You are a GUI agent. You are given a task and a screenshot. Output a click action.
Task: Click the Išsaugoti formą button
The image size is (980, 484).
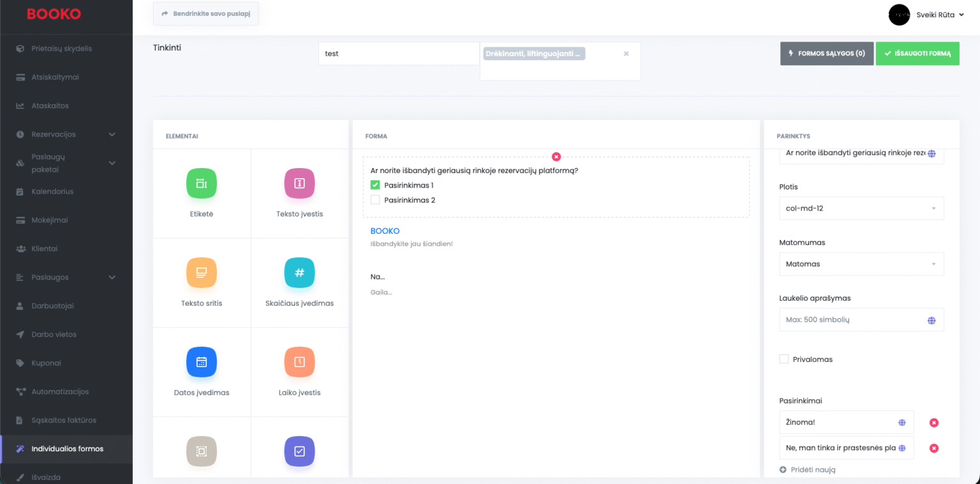click(917, 54)
